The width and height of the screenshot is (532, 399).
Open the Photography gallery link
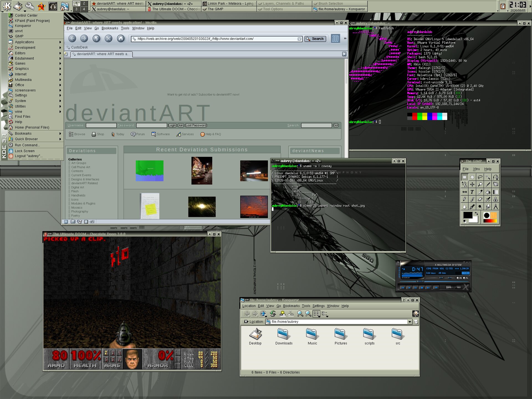click(x=80, y=212)
